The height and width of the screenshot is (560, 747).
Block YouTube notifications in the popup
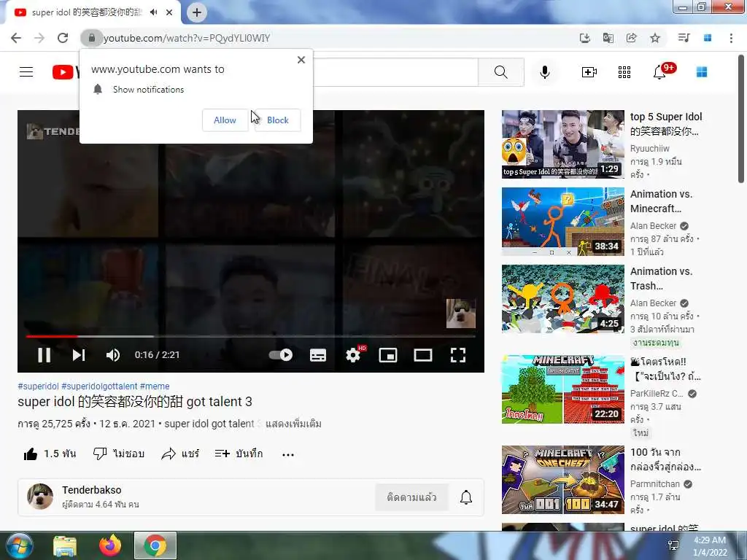(x=278, y=120)
